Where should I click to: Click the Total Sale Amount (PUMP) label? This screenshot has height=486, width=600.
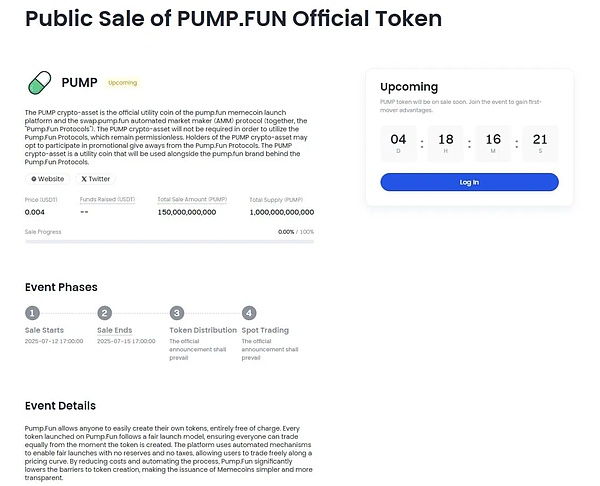tap(192, 200)
